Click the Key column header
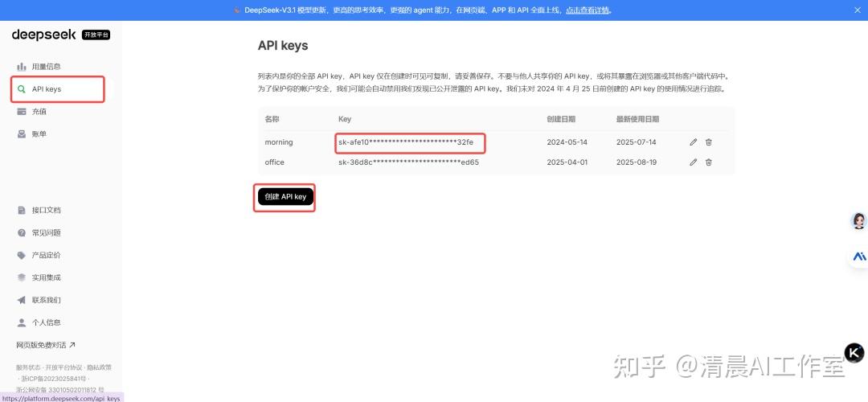The width and height of the screenshot is (868, 402). (344, 119)
